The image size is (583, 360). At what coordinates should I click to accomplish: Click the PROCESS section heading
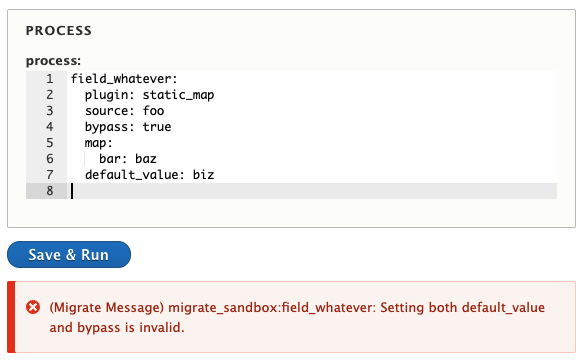(x=59, y=30)
